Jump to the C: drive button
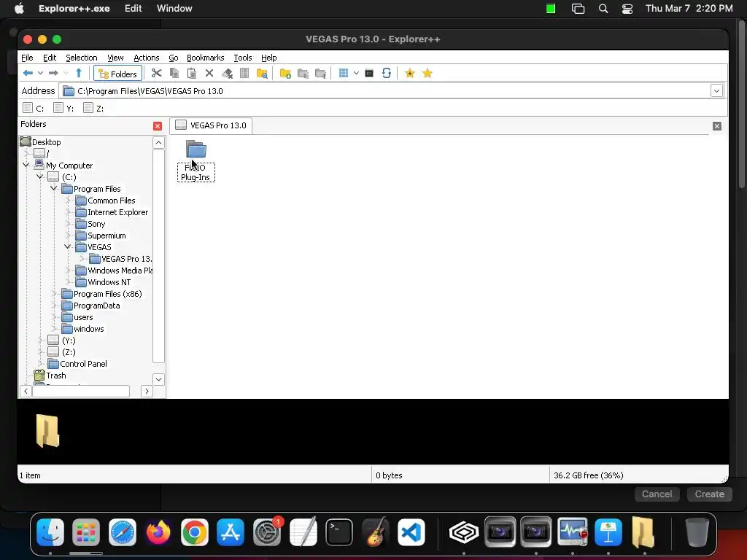Image resolution: width=747 pixels, height=560 pixels. point(34,109)
